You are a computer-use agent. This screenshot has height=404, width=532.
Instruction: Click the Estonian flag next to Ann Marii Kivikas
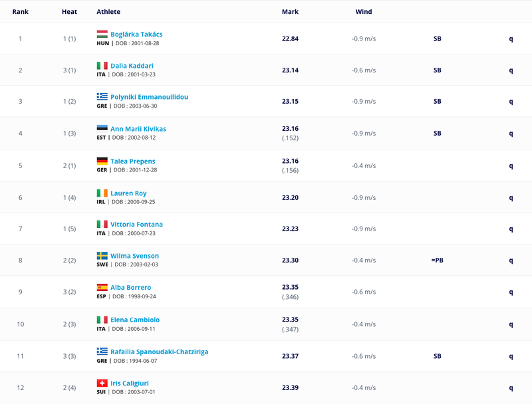pyautogui.click(x=102, y=128)
